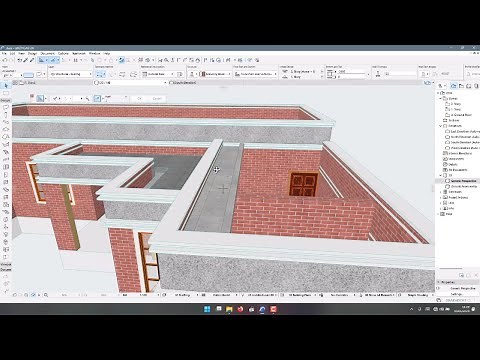
Task: Click the wall top offset field
Action: (x=352, y=71)
